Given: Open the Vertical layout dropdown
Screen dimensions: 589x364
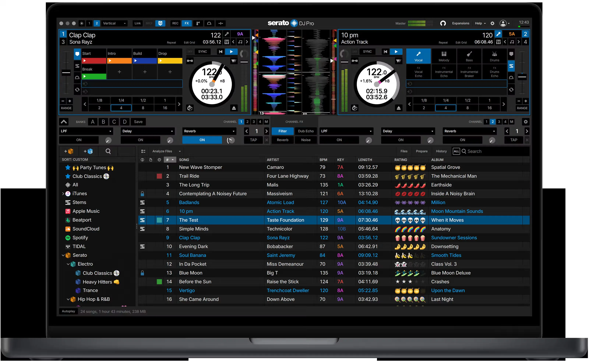Looking at the screenshot, I should [x=114, y=23].
